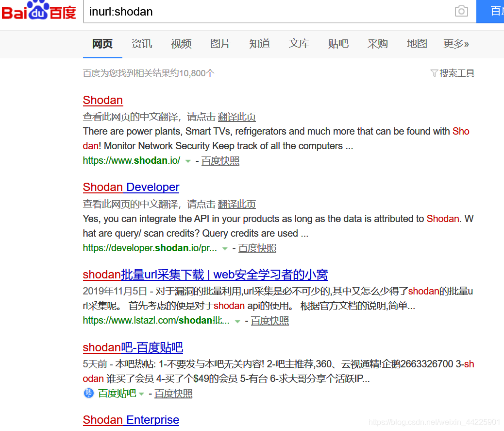Open the Shodan Developer result title
The image size is (504, 431).
[x=131, y=187]
